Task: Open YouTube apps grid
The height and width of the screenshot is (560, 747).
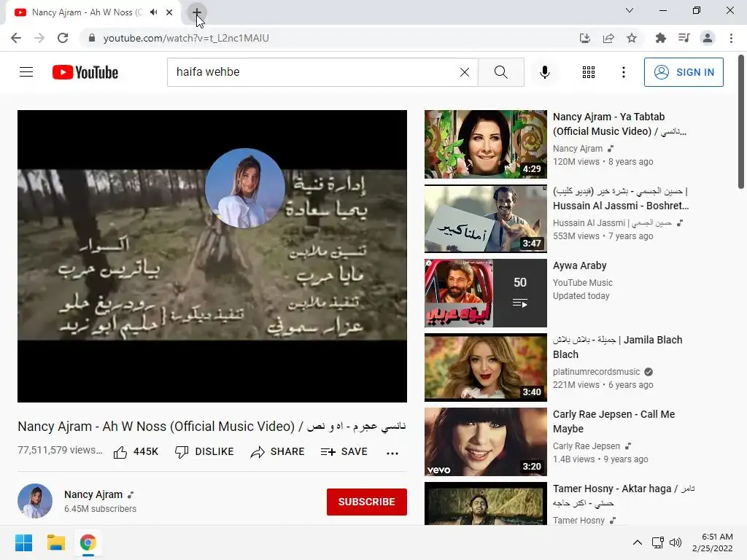Action: coord(589,72)
